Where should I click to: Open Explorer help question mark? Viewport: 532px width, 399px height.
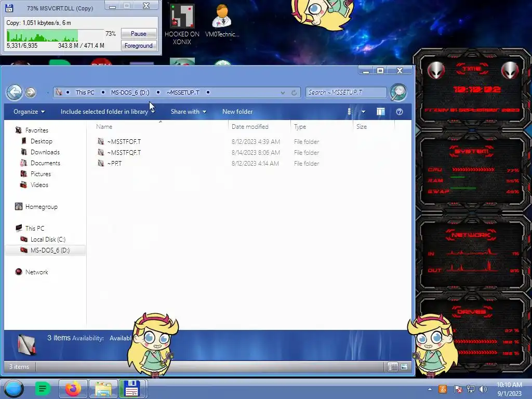(400, 112)
